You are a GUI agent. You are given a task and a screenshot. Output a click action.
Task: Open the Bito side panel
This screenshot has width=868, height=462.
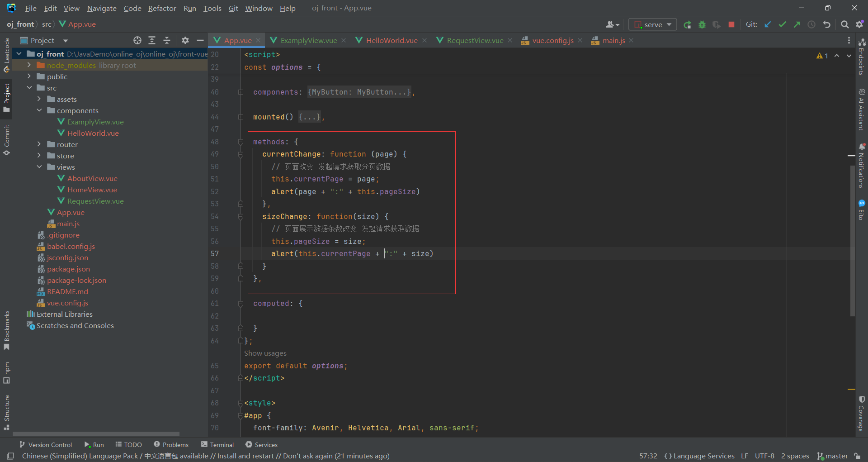coord(862,210)
